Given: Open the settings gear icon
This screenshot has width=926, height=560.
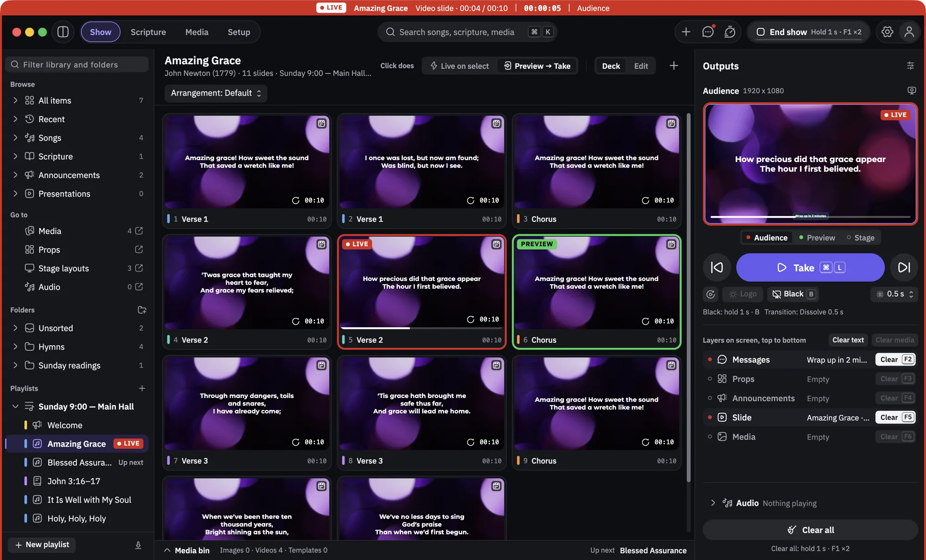Looking at the screenshot, I should (887, 32).
